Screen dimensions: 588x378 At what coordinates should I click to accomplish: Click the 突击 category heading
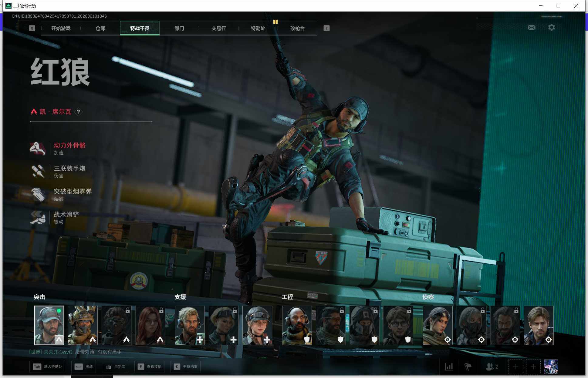tap(39, 297)
